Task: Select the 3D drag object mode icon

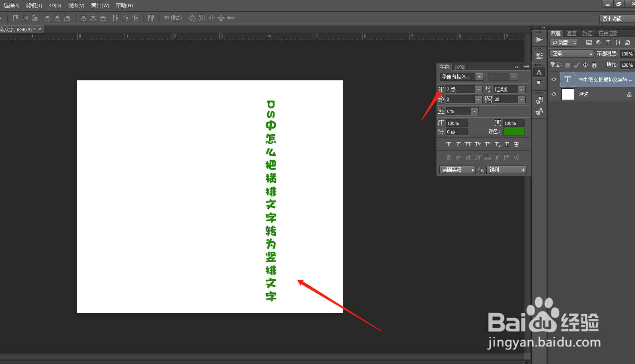Action: [211, 18]
